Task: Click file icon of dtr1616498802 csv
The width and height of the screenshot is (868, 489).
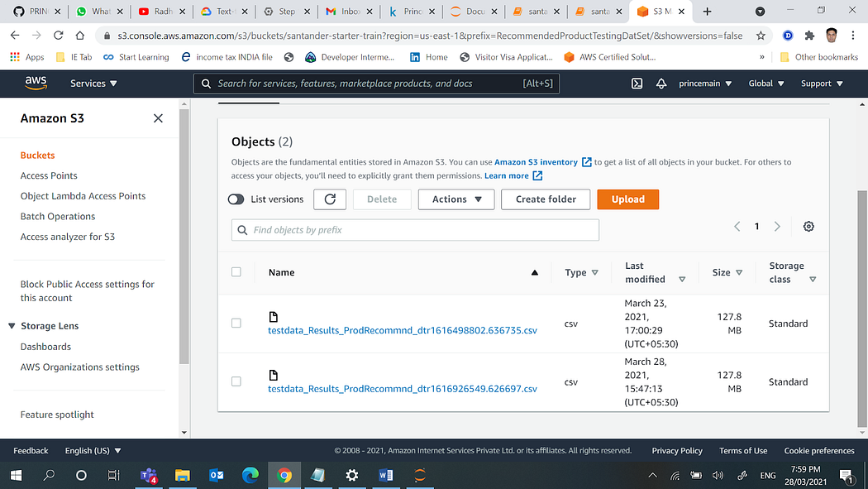Action: click(x=273, y=317)
